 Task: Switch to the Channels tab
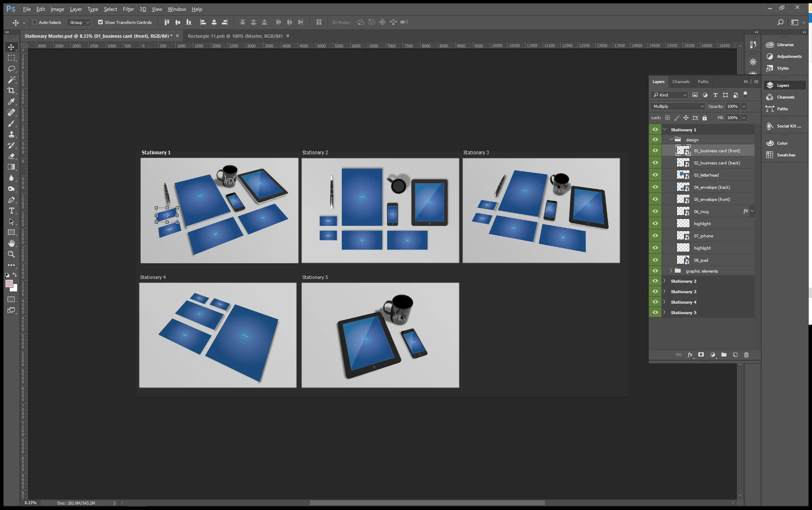(x=680, y=82)
